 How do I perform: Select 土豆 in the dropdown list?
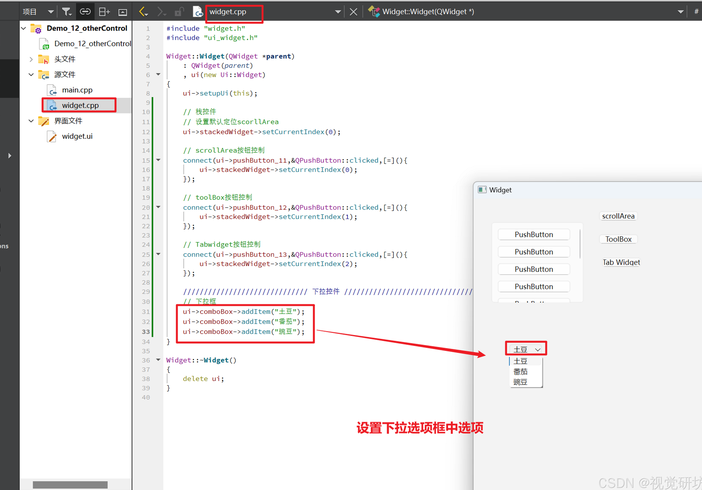pos(526,361)
